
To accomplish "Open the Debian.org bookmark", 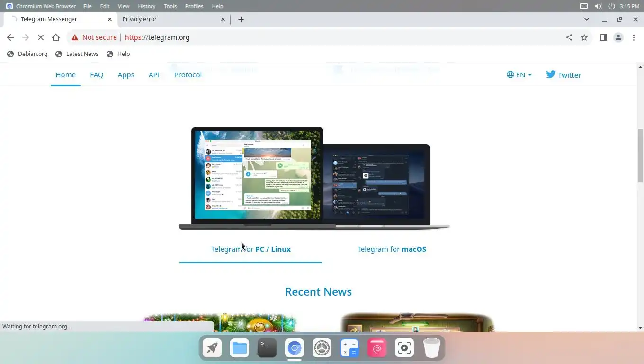I will click(27, 54).
